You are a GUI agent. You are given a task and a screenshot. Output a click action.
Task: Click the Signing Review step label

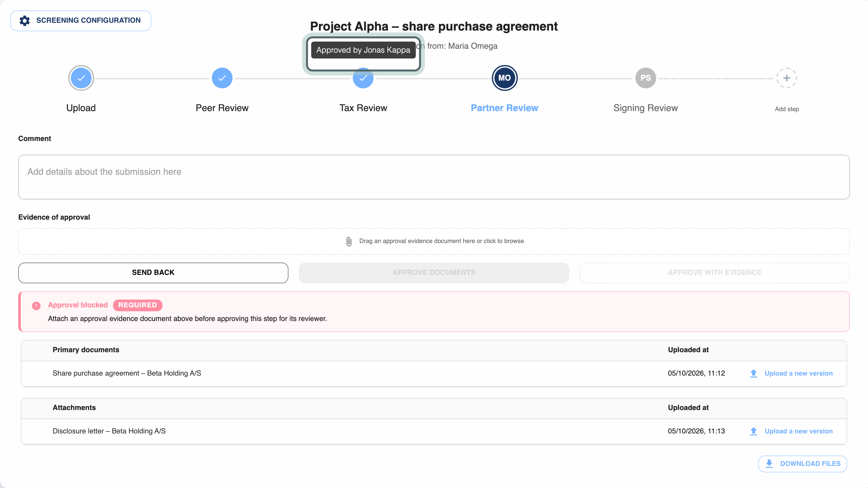[x=645, y=108]
